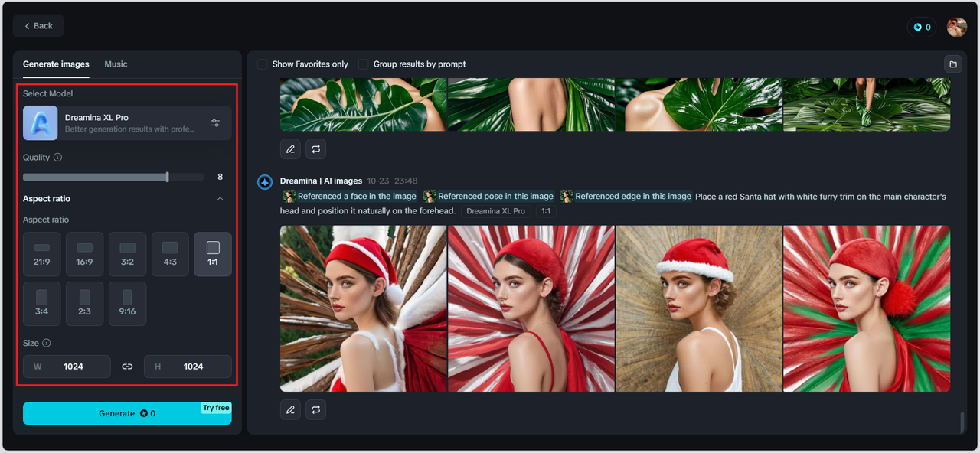Screen dimensions: 980x453
Task: Switch to the Generate images tab
Action: [56, 64]
